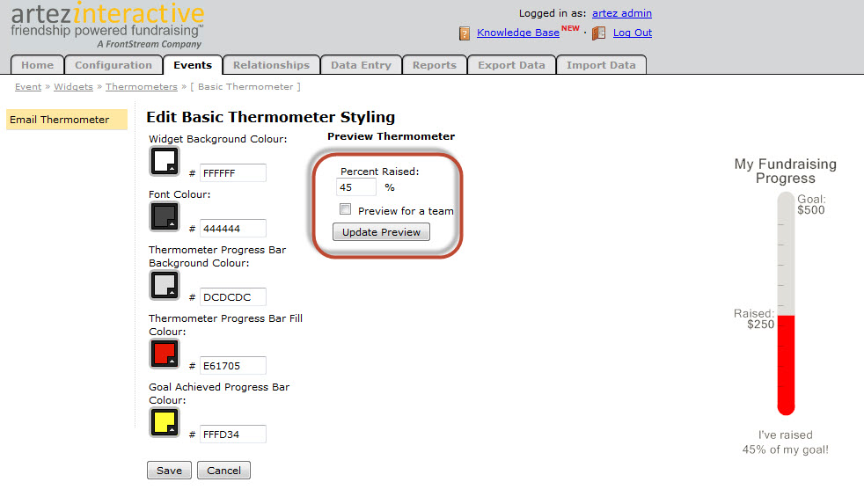Focus the FFFD34 goal colour field

click(233, 434)
